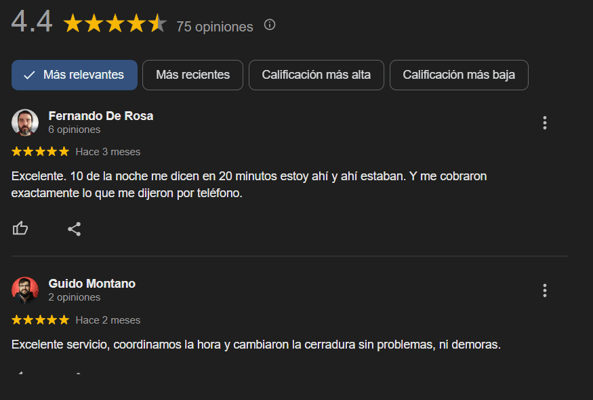593x400 pixels.
Task: Click the overall 4.4 star rating graphic
Action: pos(115,23)
